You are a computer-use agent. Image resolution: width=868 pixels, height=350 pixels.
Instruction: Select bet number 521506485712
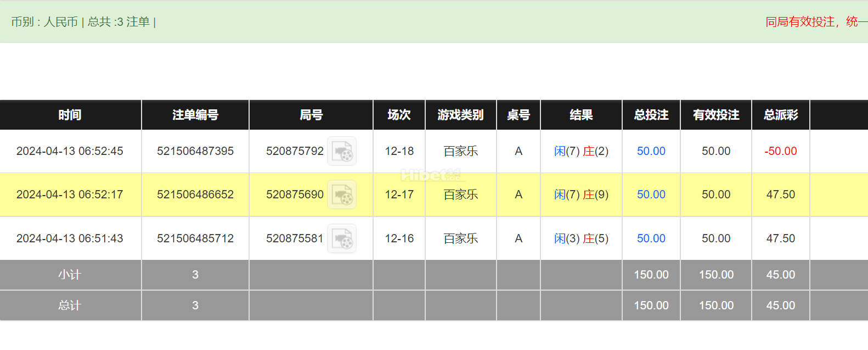(195, 238)
